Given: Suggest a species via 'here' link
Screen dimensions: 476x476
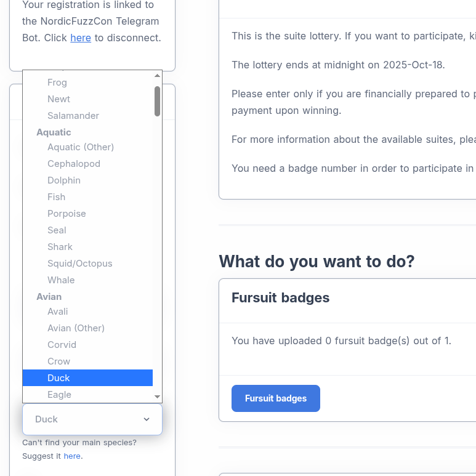Looking at the screenshot, I should click(72, 456).
